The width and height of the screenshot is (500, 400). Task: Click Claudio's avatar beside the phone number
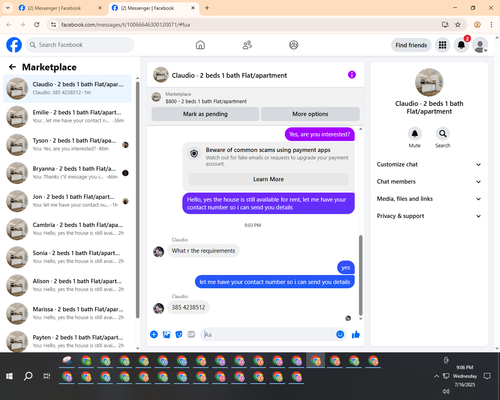pos(158,308)
